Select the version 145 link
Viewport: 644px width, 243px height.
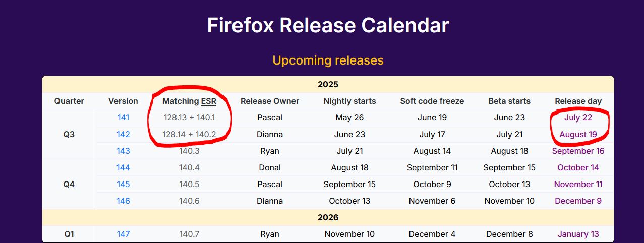(x=123, y=185)
